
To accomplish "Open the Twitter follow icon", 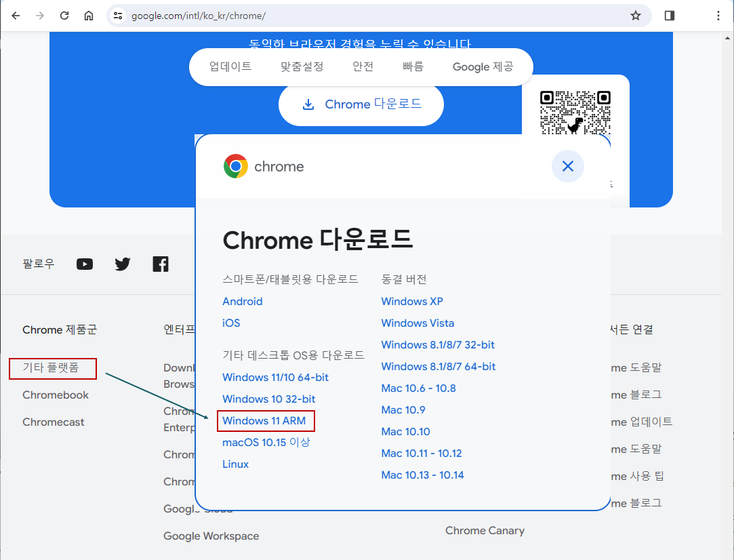I will 123,264.
